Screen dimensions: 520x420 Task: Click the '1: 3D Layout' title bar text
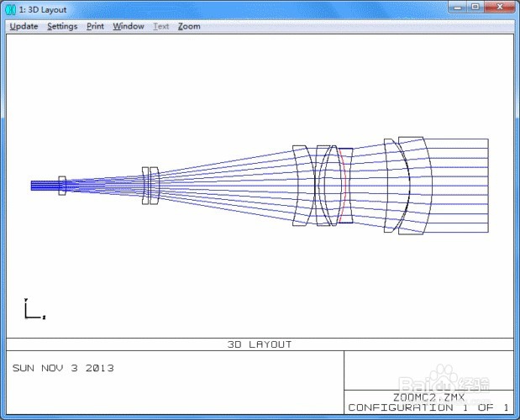click(43, 9)
